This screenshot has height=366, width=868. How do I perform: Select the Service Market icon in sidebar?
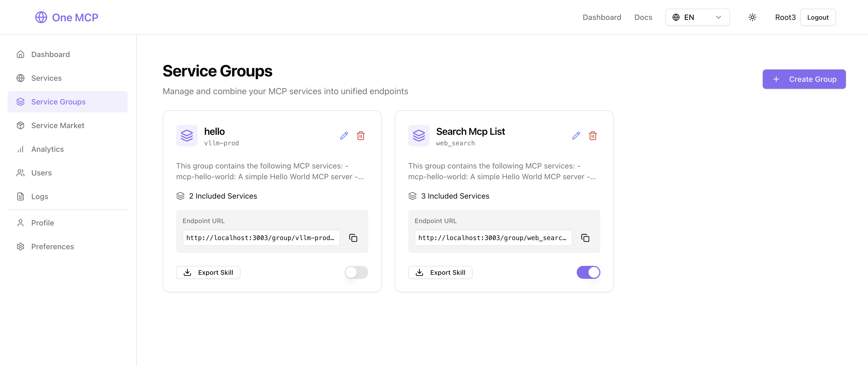(x=20, y=125)
